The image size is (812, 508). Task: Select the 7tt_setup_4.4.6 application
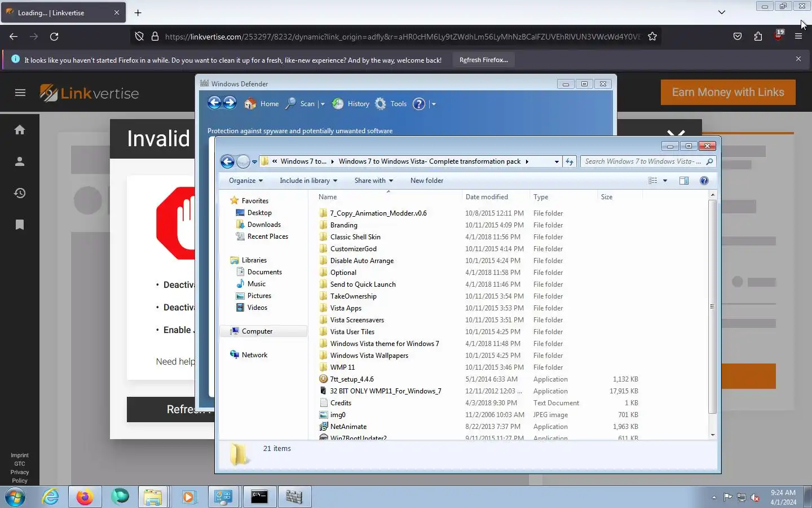click(352, 379)
